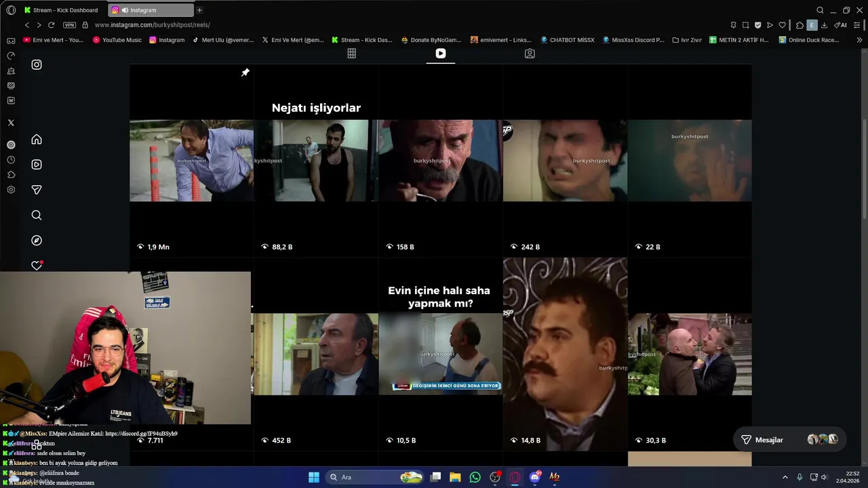Image resolution: width=868 pixels, height=488 pixels.
Task: Open the Instagram bookmark
Action: (167, 40)
